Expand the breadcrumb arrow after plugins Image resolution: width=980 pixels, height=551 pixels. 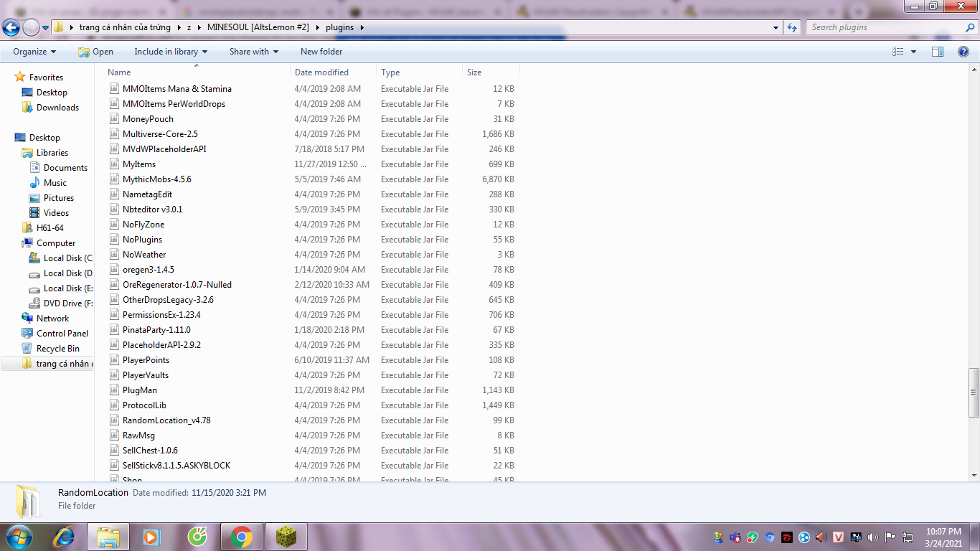pyautogui.click(x=362, y=27)
